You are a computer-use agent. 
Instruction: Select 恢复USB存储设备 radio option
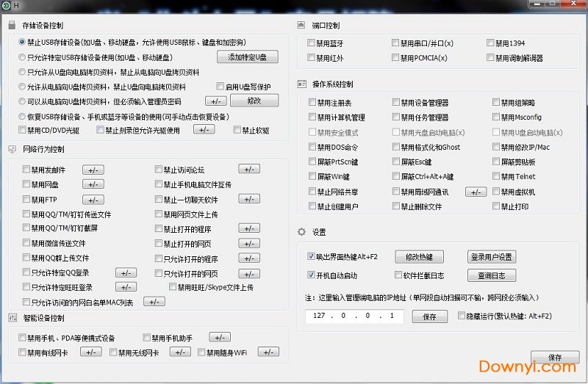point(22,117)
